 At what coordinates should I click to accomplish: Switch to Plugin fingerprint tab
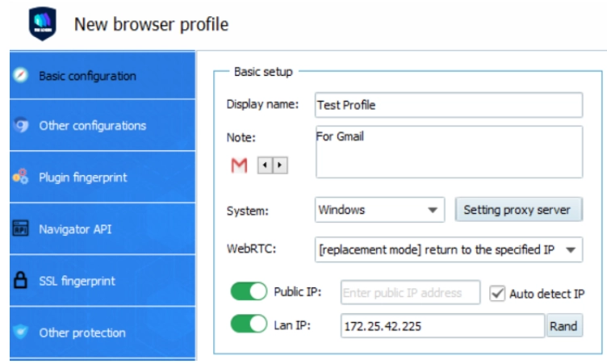coord(103,177)
